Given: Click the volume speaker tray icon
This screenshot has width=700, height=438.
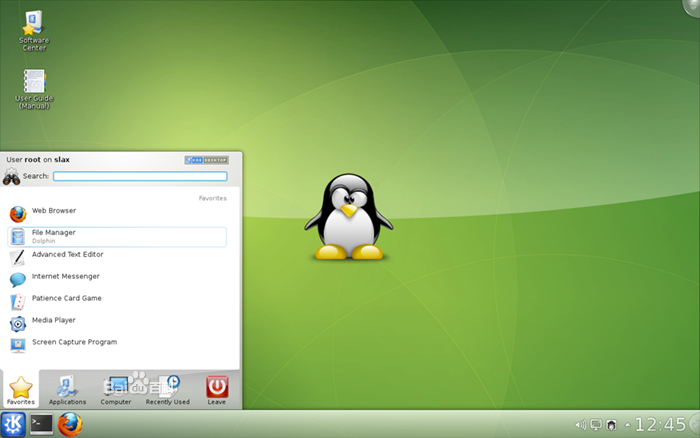Looking at the screenshot, I should point(581,425).
